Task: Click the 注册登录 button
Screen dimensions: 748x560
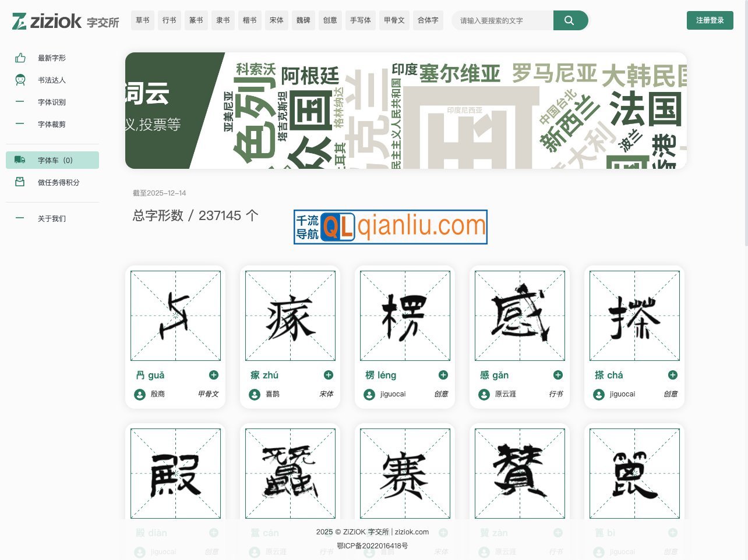Action: tap(710, 20)
